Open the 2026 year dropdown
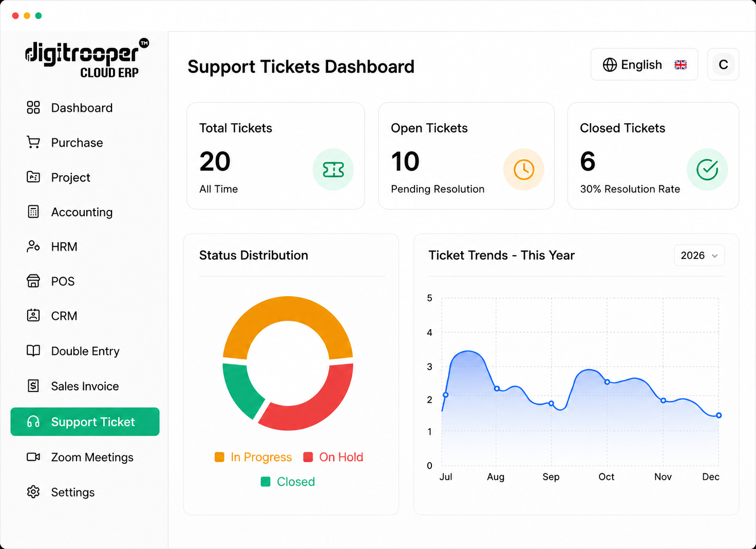Image resolution: width=756 pixels, height=549 pixels. coord(699,255)
